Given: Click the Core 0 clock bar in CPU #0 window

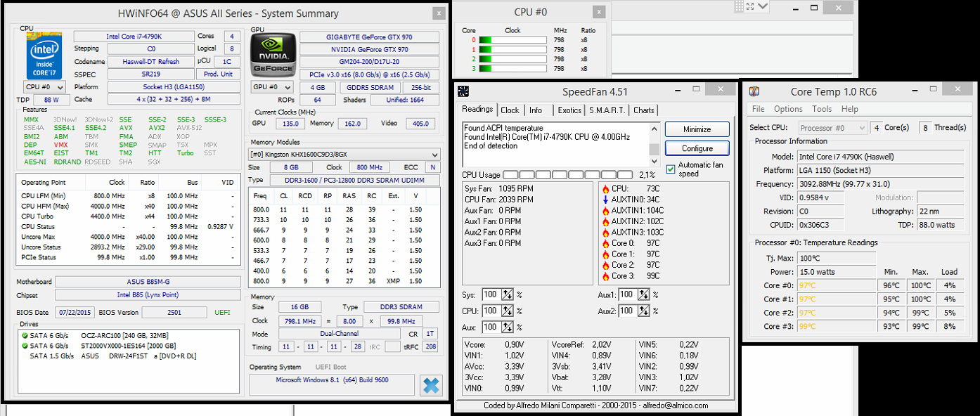Looking at the screenshot, I should point(512,40).
